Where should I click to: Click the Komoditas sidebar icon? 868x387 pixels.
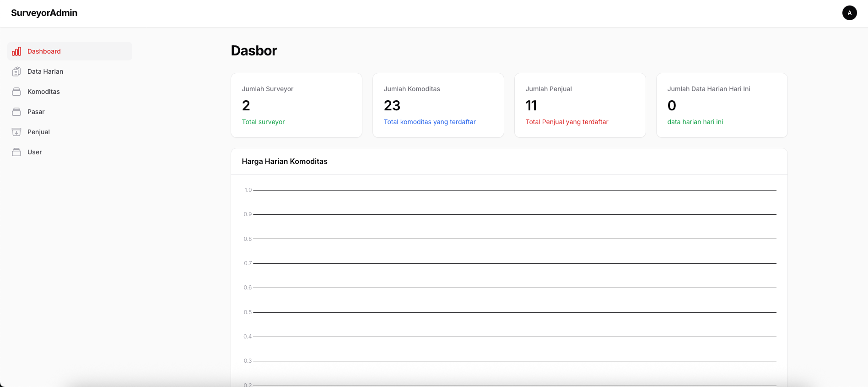tap(16, 92)
